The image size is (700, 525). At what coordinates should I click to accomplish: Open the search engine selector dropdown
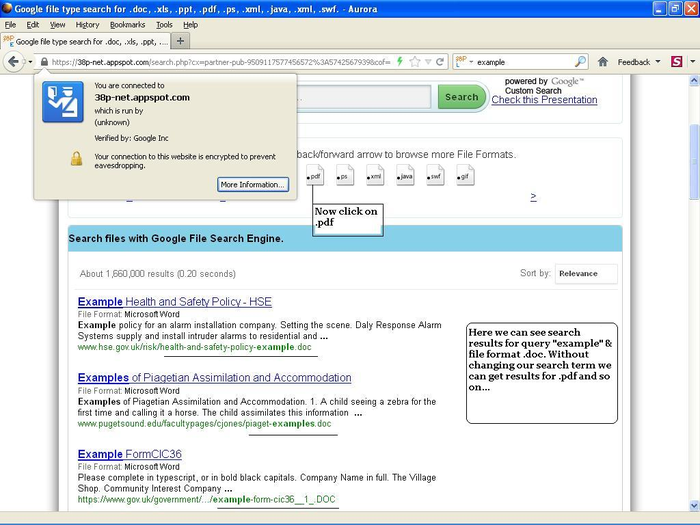464,62
